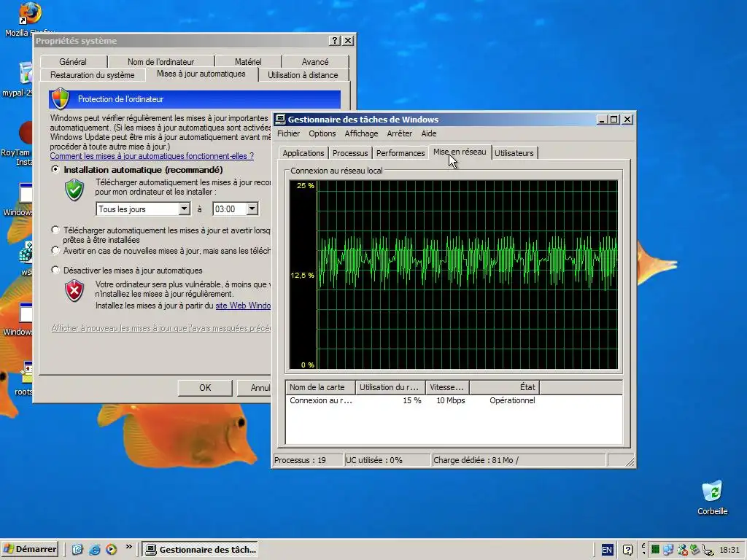The height and width of the screenshot is (560, 747).
Task: Switch to the Matériel tab
Action: [x=248, y=62]
